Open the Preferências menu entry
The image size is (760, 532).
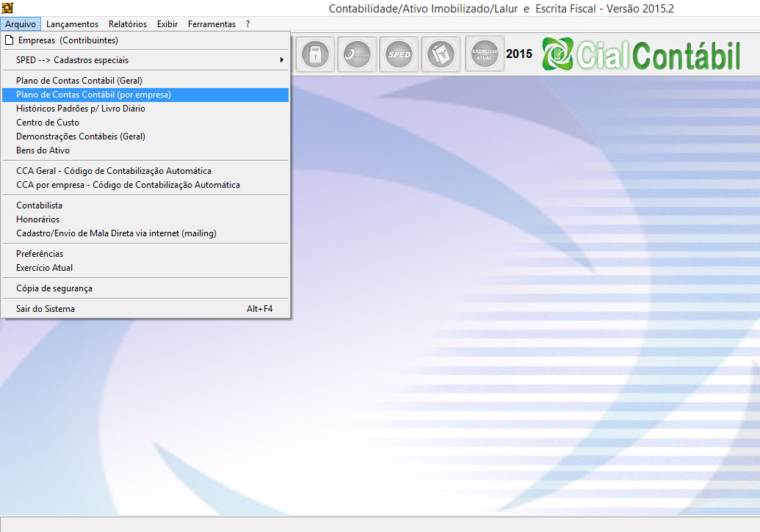tap(40, 254)
